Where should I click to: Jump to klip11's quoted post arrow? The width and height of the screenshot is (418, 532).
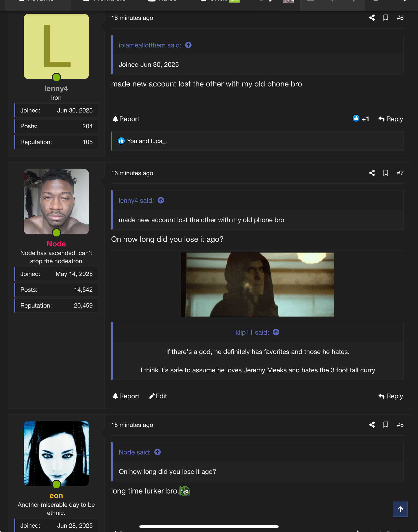point(276,332)
